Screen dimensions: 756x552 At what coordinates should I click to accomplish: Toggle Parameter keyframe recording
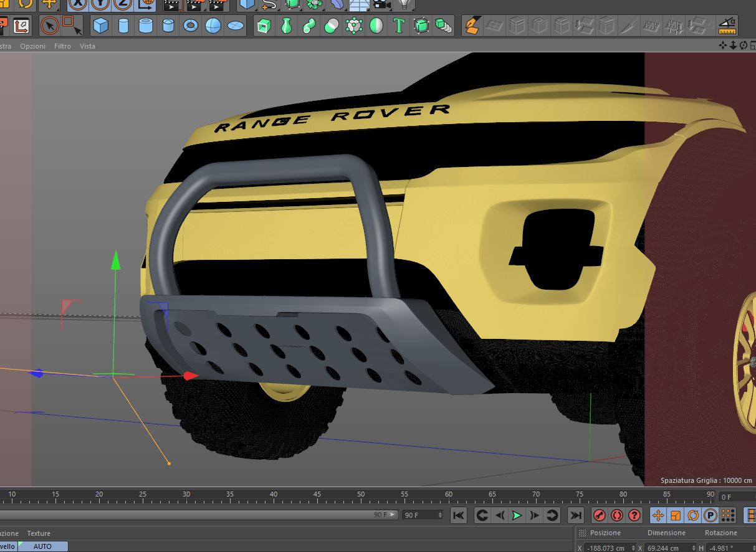pyautogui.click(x=711, y=515)
